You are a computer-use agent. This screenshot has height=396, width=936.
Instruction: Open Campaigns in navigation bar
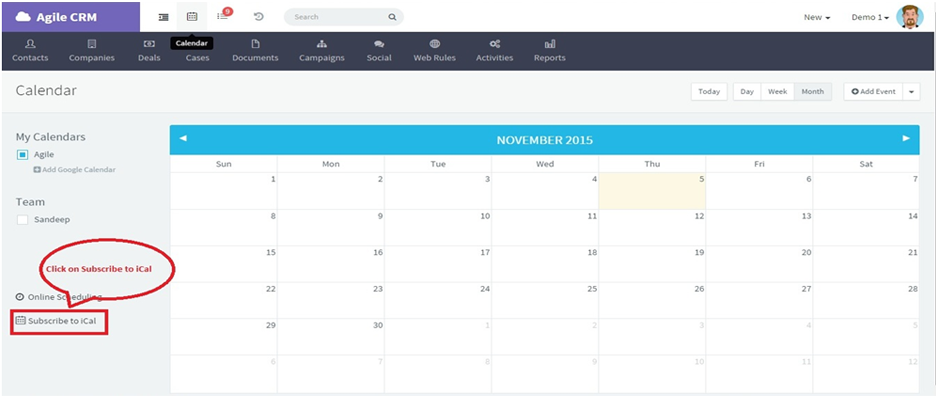coord(322,51)
